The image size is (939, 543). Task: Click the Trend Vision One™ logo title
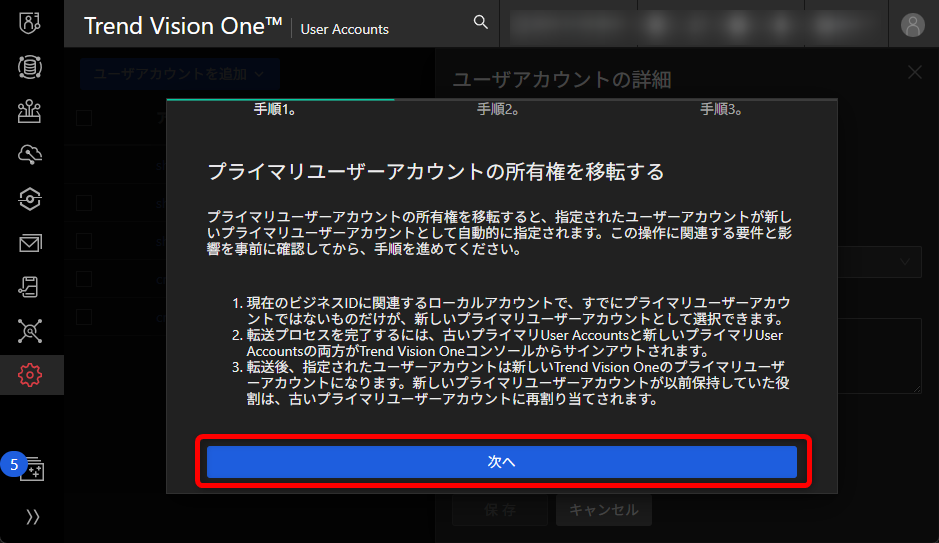183,26
